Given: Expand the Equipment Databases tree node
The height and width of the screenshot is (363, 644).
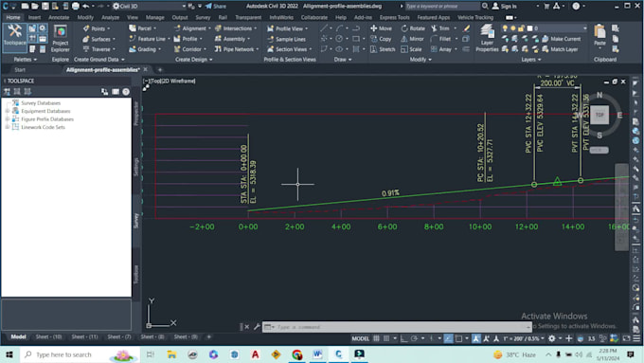Looking at the screenshot, I should [x=7, y=111].
